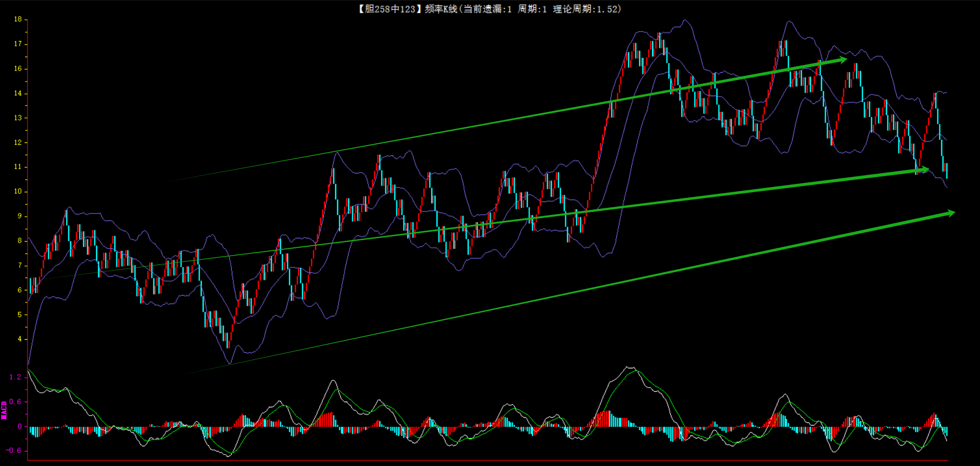
Task: Select the 16 label on price axis
Action: [x=18, y=69]
